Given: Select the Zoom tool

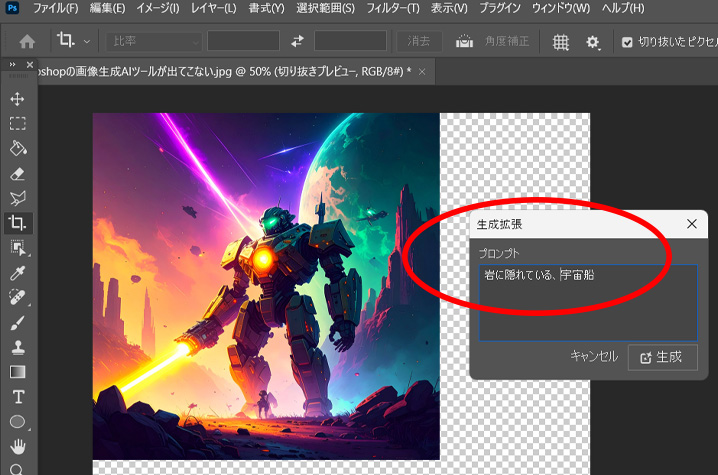Looking at the screenshot, I should pos(17,469).
